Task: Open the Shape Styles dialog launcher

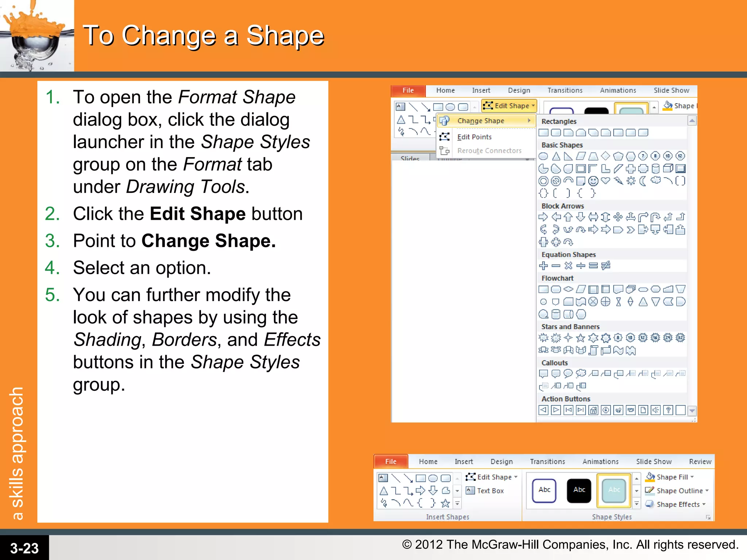Action: click(708, 517)
